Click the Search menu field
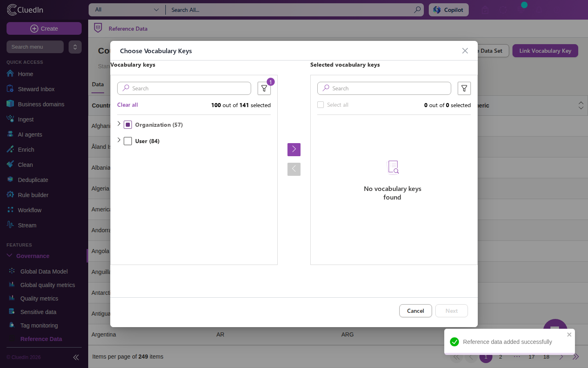The width and height of the screenshot is (588, 368). click(35, 47)
